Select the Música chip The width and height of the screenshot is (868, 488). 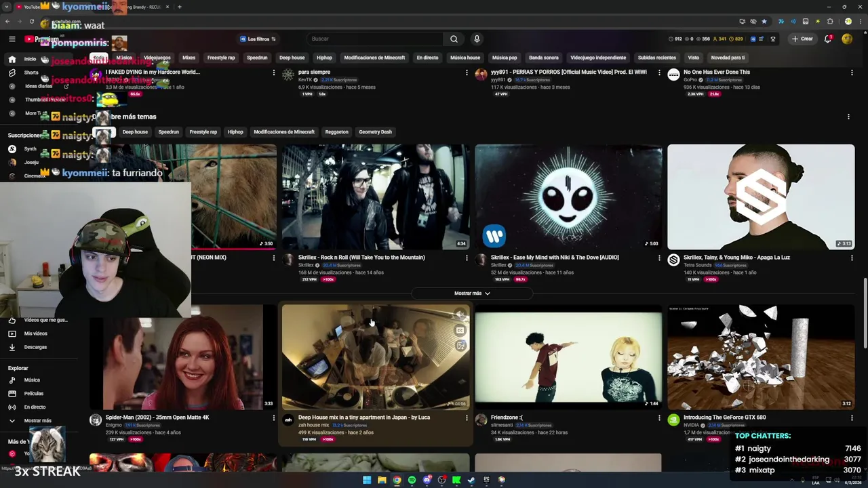pos(124,58)
